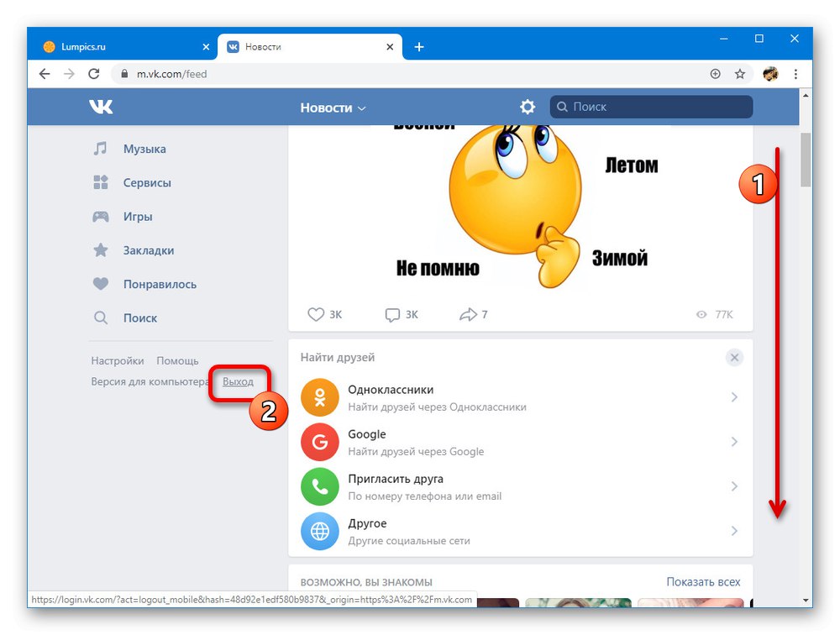This screenshot has width=840, height=635.
Task: Click the Одноклассники orange icon
Action: pos(320,397)
